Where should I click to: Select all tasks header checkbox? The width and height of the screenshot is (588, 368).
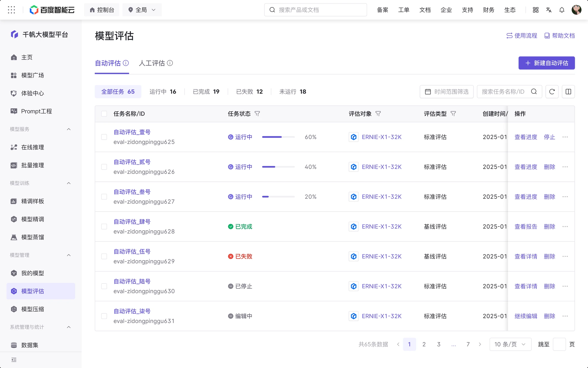(104, 114)
